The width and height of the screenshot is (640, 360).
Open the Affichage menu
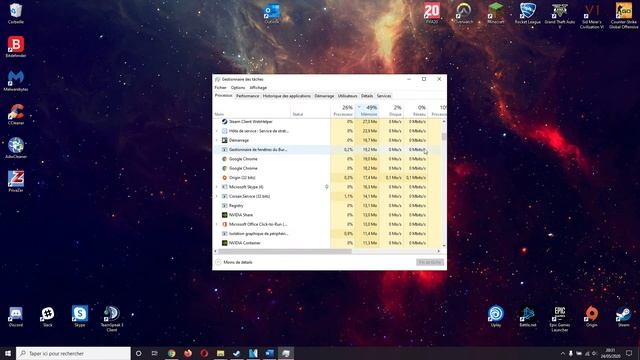tap(258, 87)
